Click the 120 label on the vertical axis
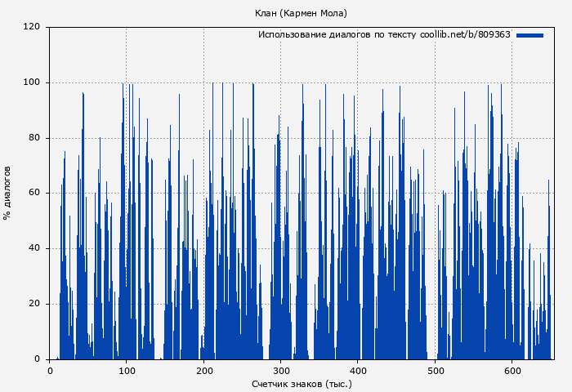 32,27
